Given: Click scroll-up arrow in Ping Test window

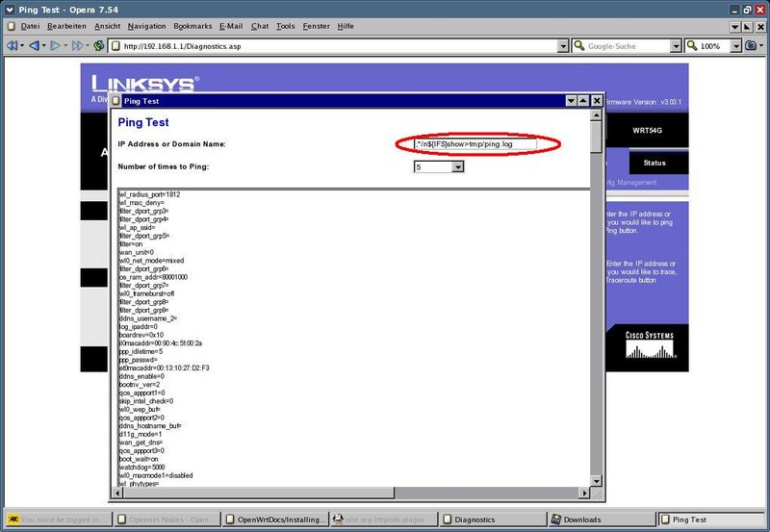Looking at the screenshot, I should [596, 115].
